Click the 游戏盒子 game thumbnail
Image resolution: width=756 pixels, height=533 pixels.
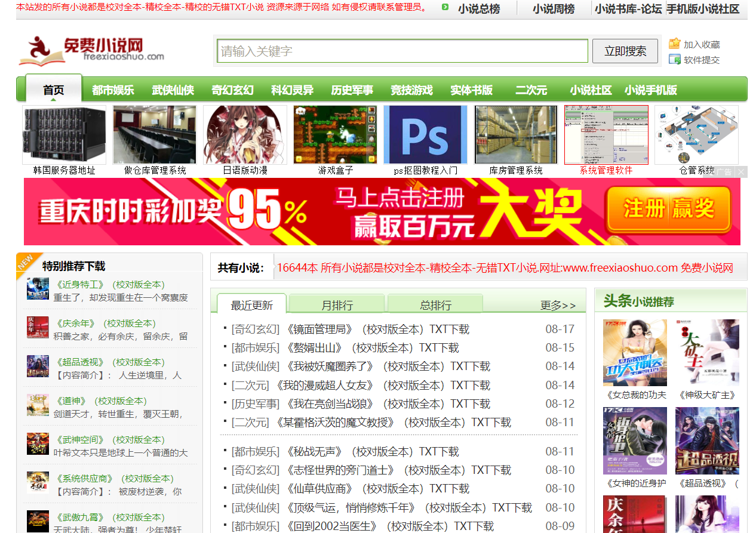coord(335,135)
